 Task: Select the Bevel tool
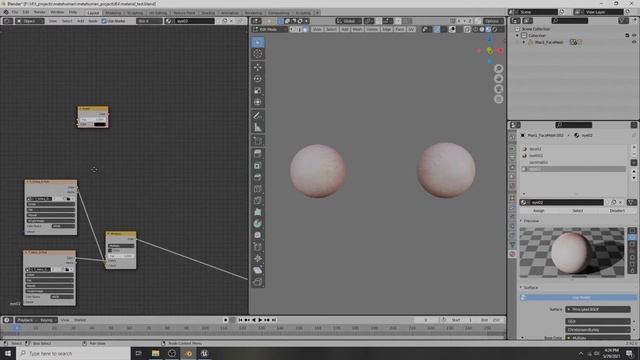point(258,177)
